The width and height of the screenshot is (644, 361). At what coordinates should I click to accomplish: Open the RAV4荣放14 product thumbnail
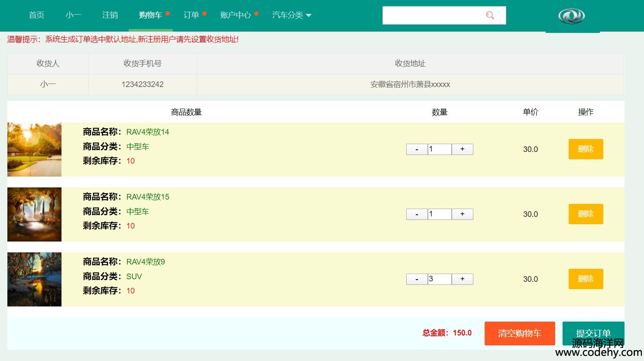coord(34,149)
